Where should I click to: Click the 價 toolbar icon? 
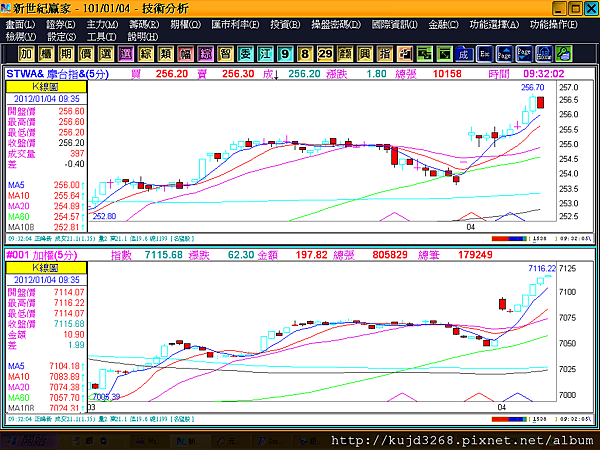pyautogui.click(x=86, y=54)
